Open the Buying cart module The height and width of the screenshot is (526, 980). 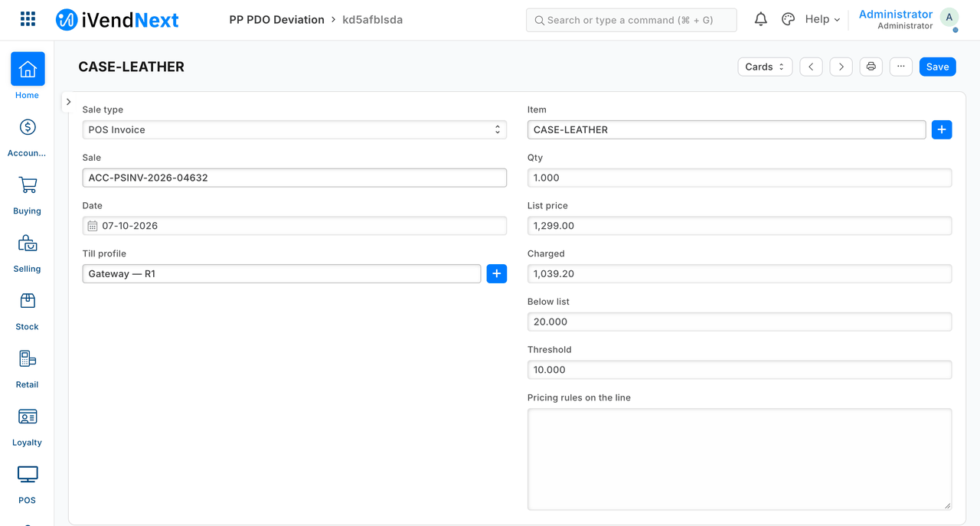coord(28,196)
